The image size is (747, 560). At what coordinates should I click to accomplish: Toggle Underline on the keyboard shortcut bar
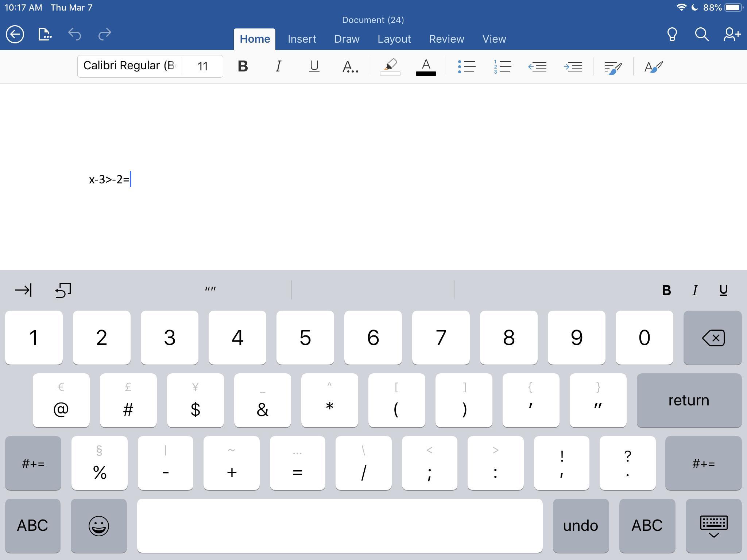[723, 291]
